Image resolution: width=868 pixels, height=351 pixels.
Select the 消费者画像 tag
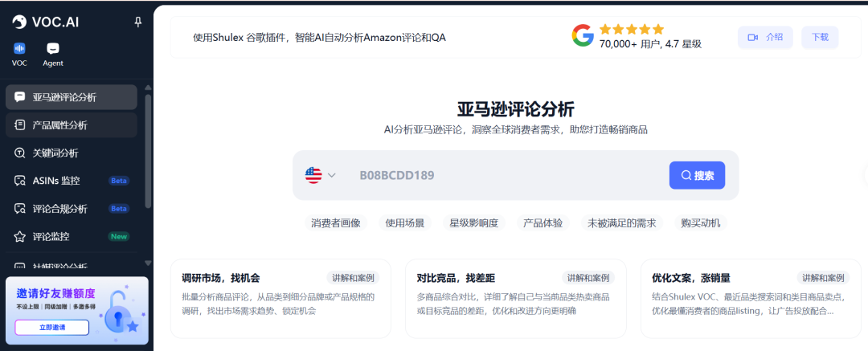(x=335, y=223)
